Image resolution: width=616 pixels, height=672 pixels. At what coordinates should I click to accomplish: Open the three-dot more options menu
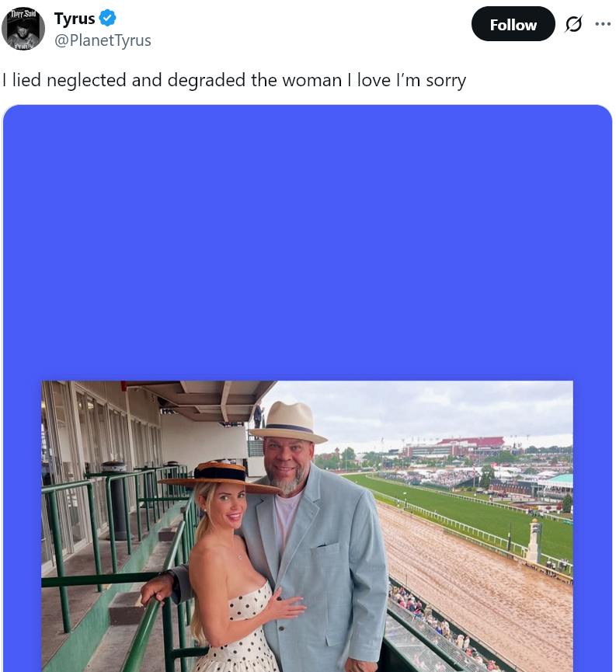pos(603,24)
